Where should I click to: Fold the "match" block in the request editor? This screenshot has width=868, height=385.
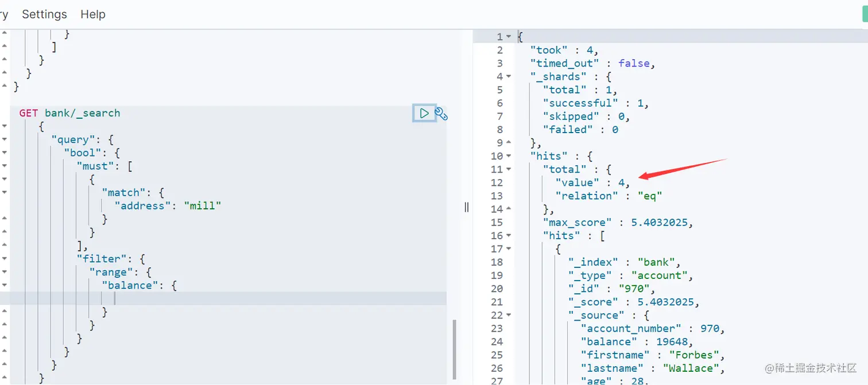5,192
